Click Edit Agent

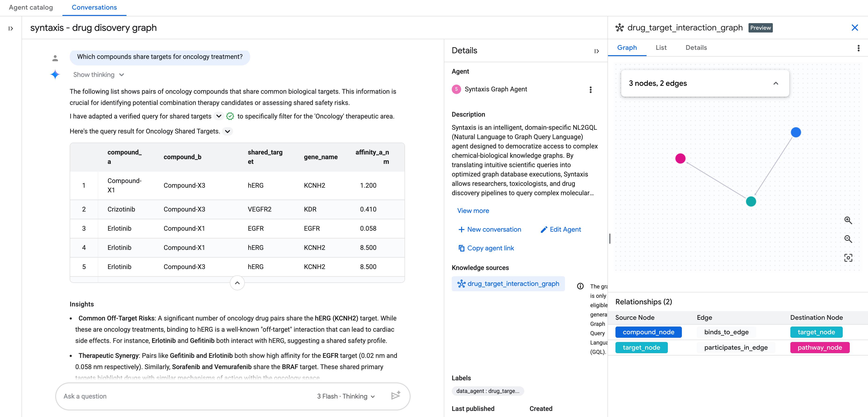561,230
